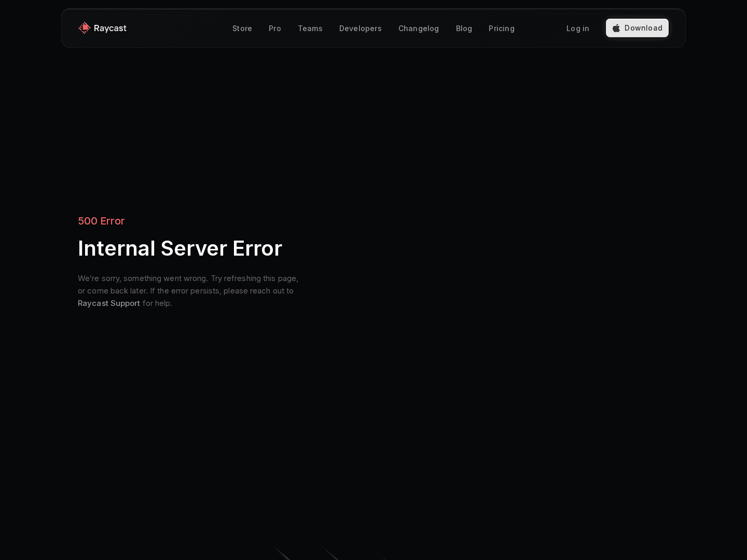The width and height of the screenshot is (747, 560).
Task: Select the red Raycast brand mark
Action: point(85,28)
